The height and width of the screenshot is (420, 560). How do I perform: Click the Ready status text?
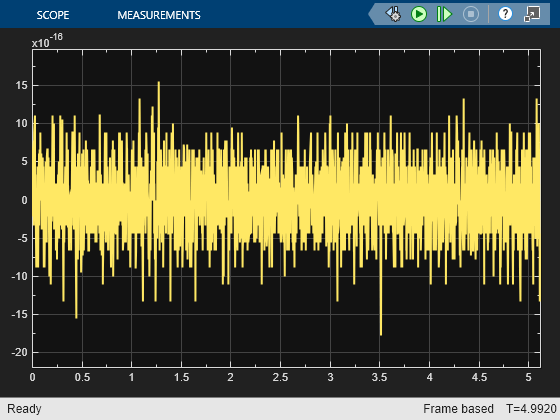(x=24, y=409)
